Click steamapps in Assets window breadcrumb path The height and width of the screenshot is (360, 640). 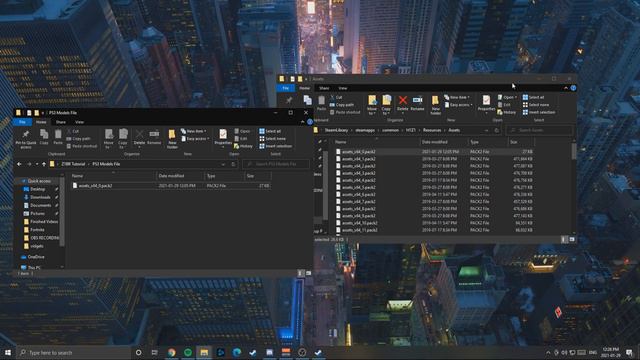pyautogui.click(x=365, y=130)
